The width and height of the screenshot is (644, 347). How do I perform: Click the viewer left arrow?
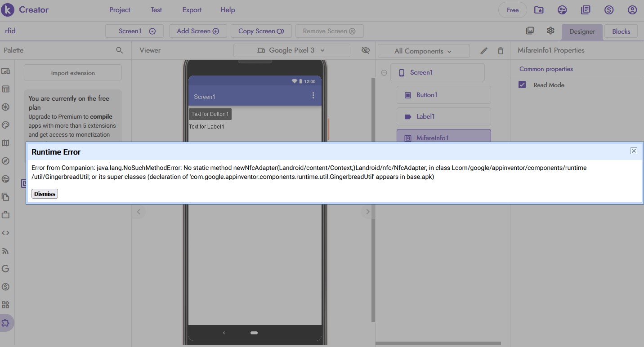(x=139, y=212)
